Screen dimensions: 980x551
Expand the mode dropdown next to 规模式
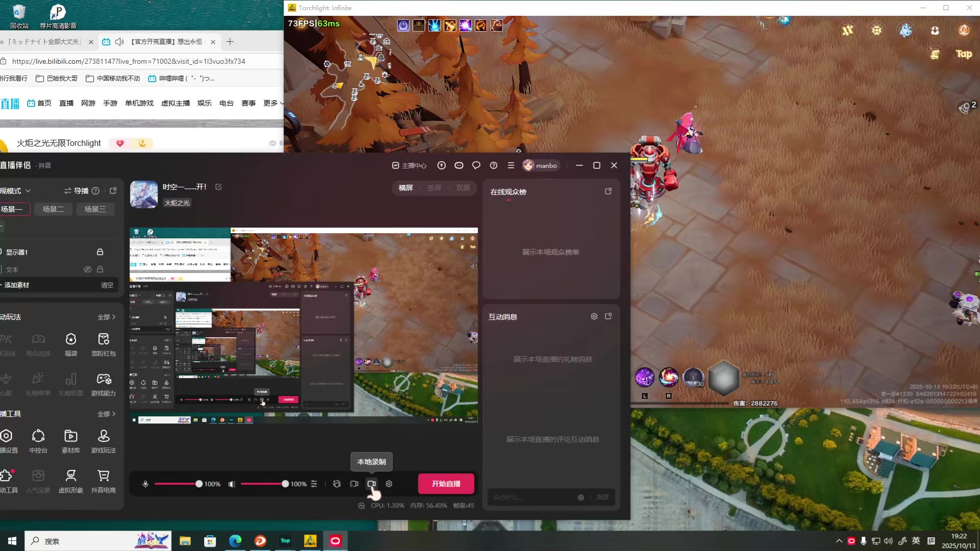[28, 191]
